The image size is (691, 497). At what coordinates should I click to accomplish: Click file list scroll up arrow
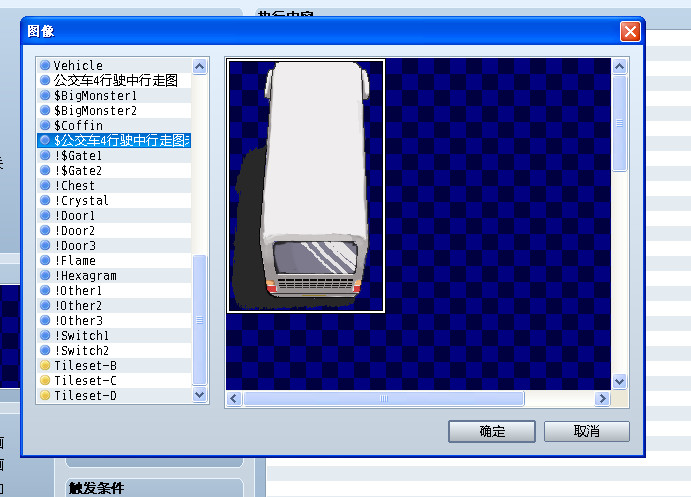200,67
